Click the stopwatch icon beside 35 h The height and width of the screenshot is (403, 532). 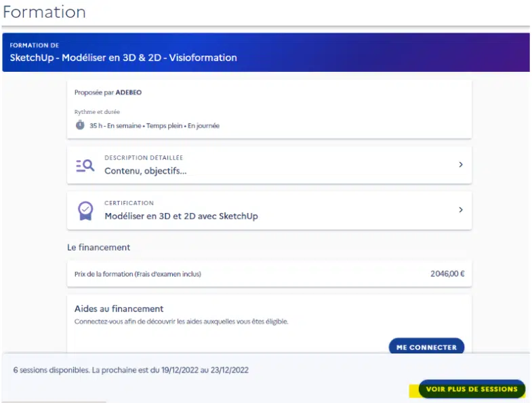[x=80, y=125]
